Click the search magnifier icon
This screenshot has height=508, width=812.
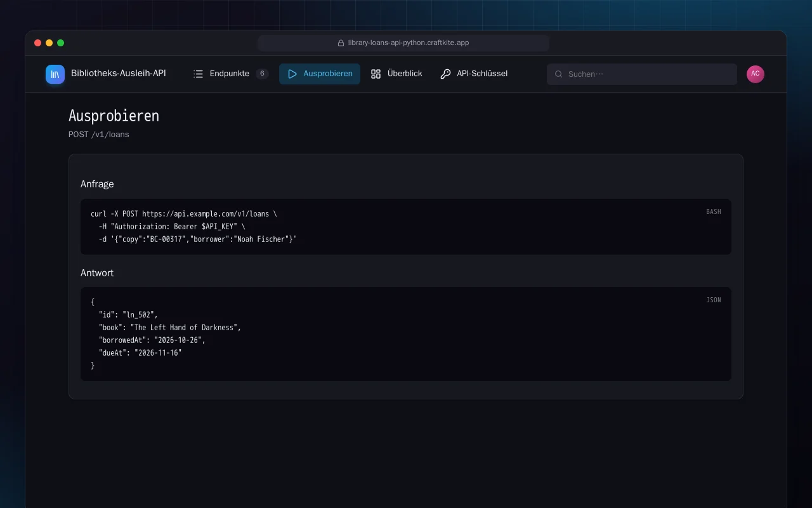click(x=559, y=74)
